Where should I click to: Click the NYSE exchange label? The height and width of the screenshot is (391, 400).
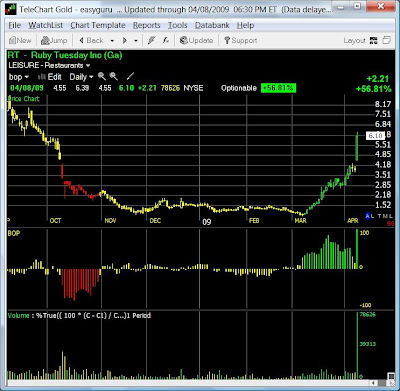tap(193, 88)
